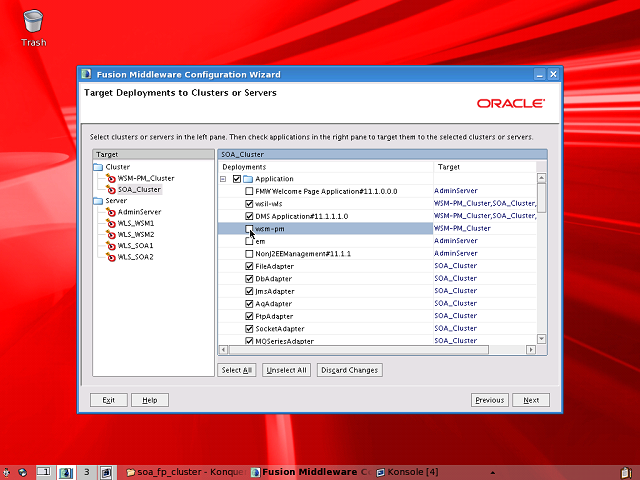Click the Server folder icon

[98, 201]
